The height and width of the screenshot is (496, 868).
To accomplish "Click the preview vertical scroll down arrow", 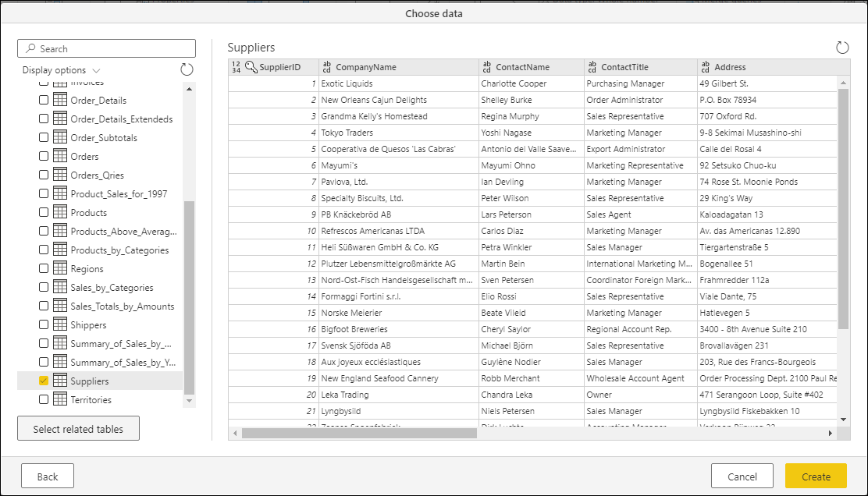I will [x=843, y=419].
